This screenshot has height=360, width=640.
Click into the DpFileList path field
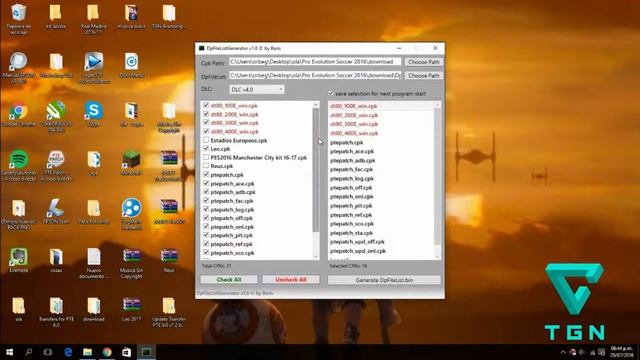coord(315,76)
